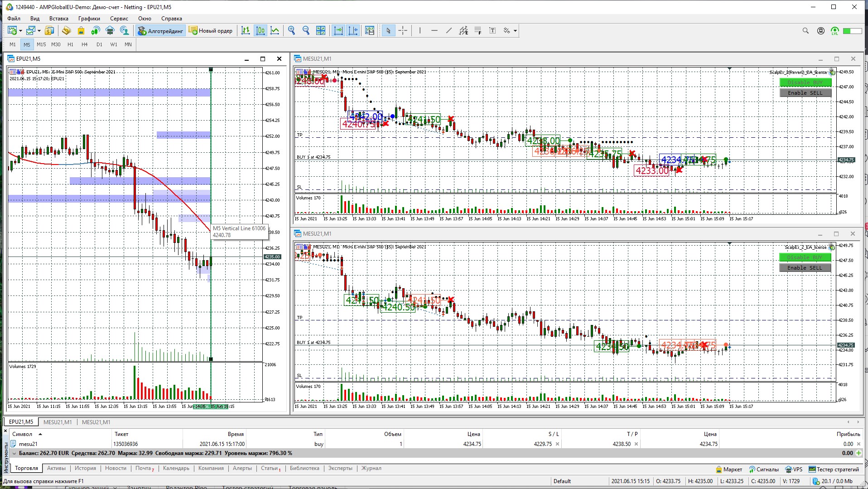Open the profiles dropdown arrow
Image resolution: width=868 pixels, height=489 pixels.
[39, 31]
